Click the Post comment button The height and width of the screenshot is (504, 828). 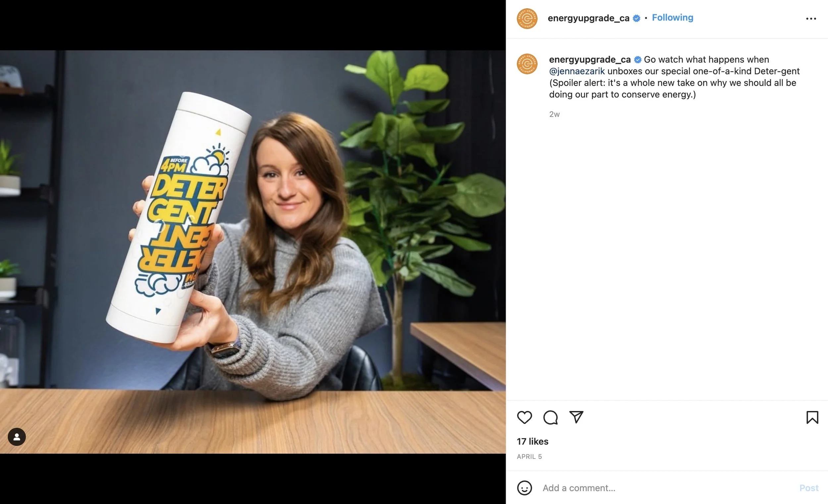pos(809,488)
